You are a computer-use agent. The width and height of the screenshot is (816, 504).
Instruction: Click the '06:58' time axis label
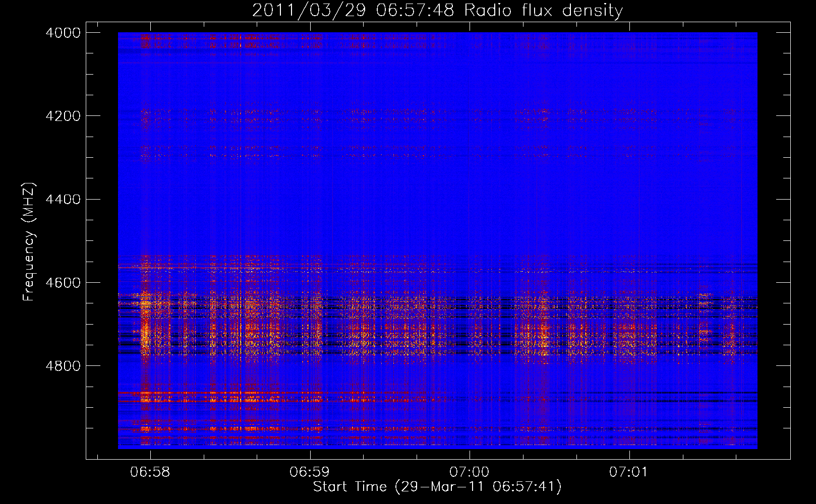point(150,472)
